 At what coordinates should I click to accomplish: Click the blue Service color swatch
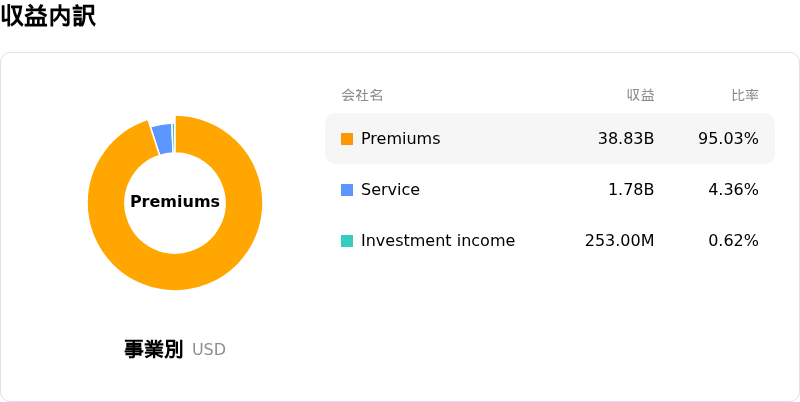tap(347, 190)
